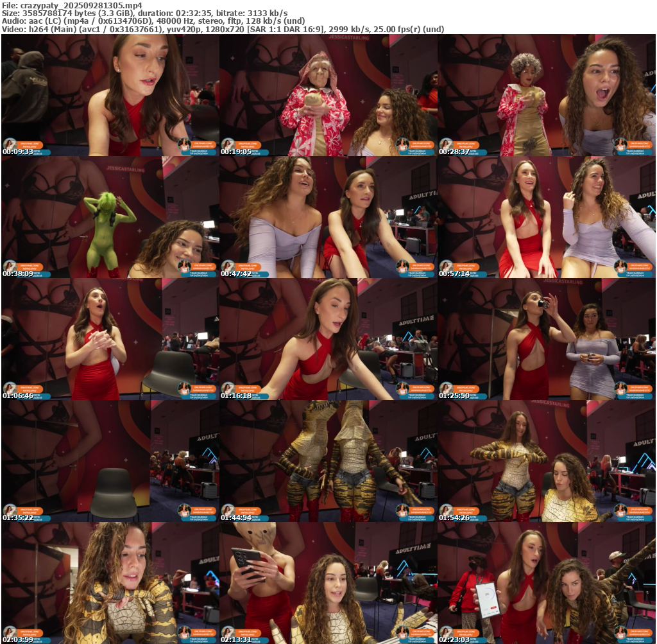Open the thumbnail stamped 02:23:03
657x644 pixels.
[547, 583]
